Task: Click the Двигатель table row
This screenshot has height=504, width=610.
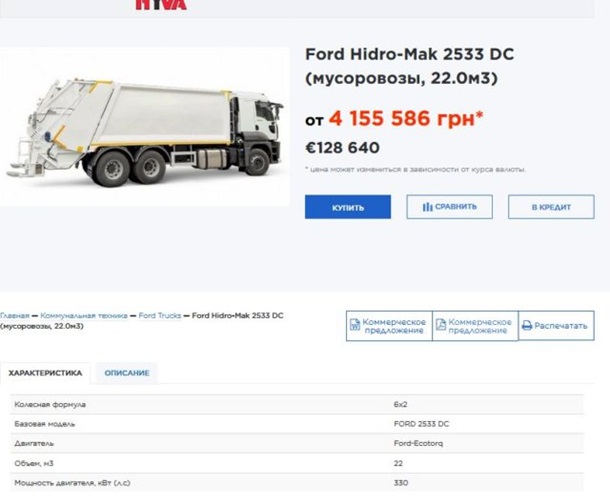Action: coord(300,443)
